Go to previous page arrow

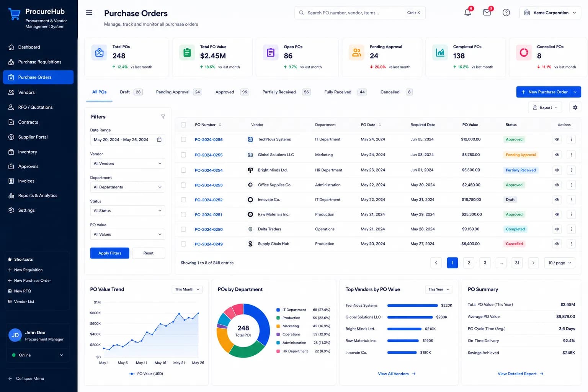pos(436,263)
